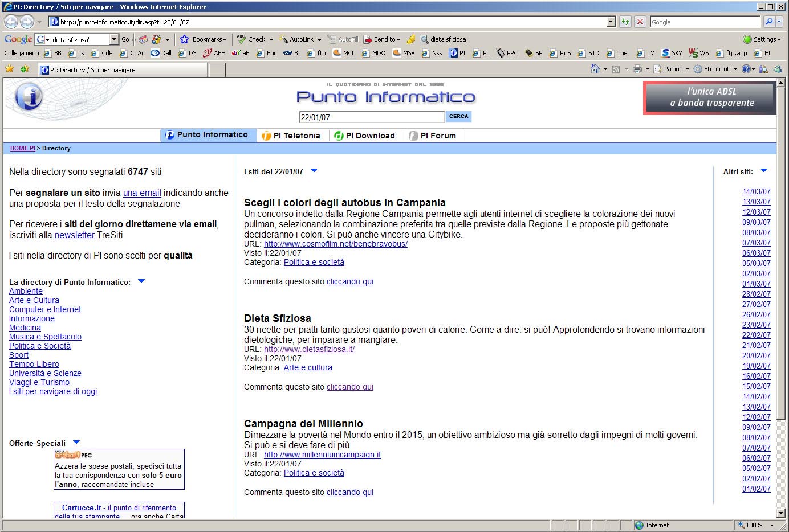Open the Help question mark icon
This screenshot has width=789, height=532.
(x=746, y=69)
